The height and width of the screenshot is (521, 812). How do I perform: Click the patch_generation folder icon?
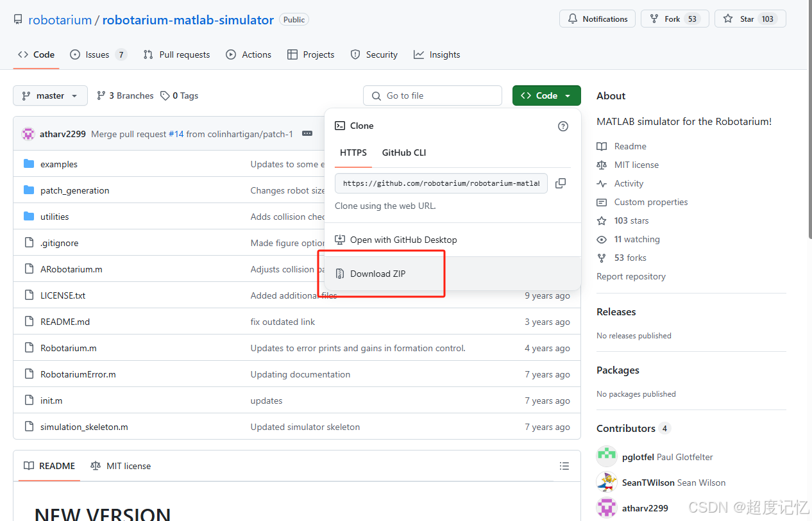pos(29,190)
